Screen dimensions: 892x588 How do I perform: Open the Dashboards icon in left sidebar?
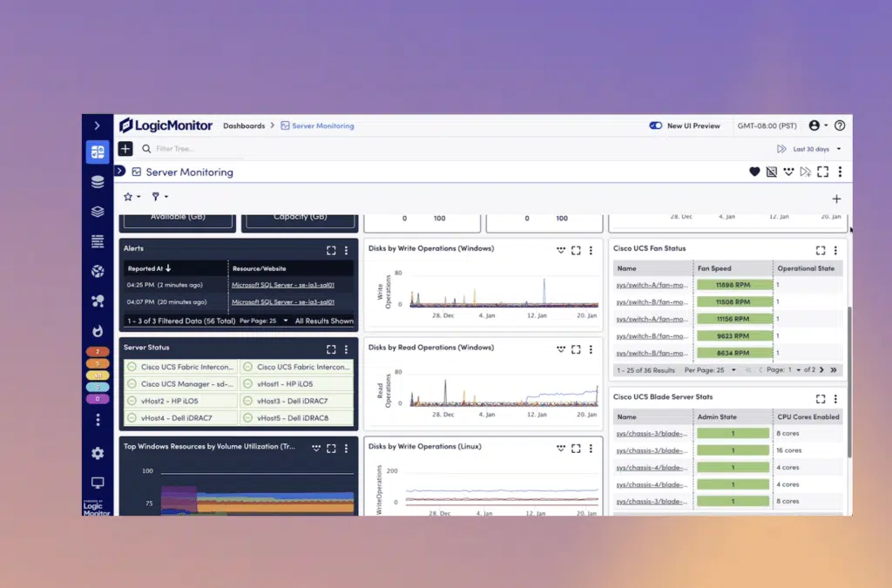(98, 152)
